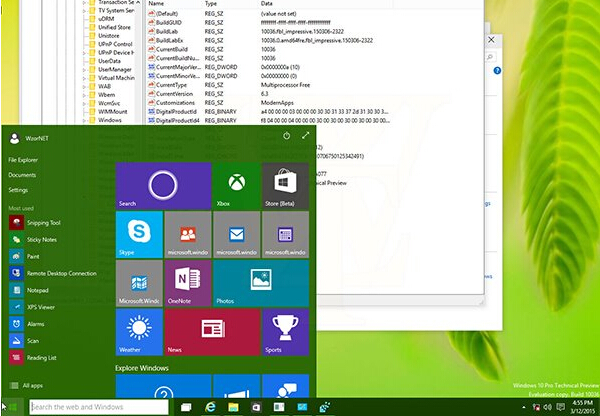Open the Store (Beta) tile

pyautogui.click(x=285, y=186)
